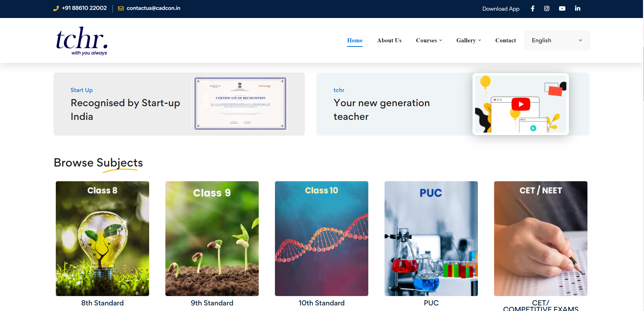Viewport: 644px width, 311px height.
Task: Expand the Gallery dropdown menu
Action: pos(468,41)
